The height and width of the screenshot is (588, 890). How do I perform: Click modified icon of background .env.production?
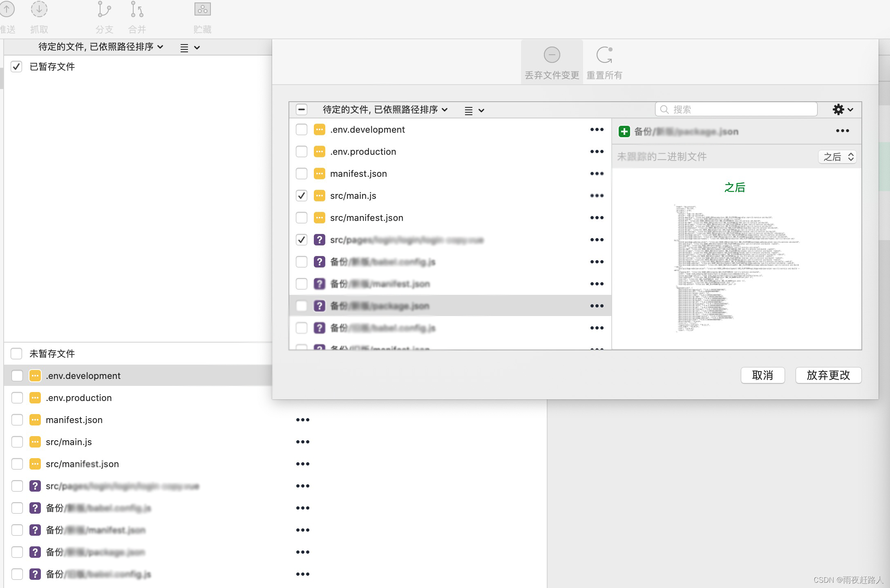pyautogui.click(x=35, y=398)
